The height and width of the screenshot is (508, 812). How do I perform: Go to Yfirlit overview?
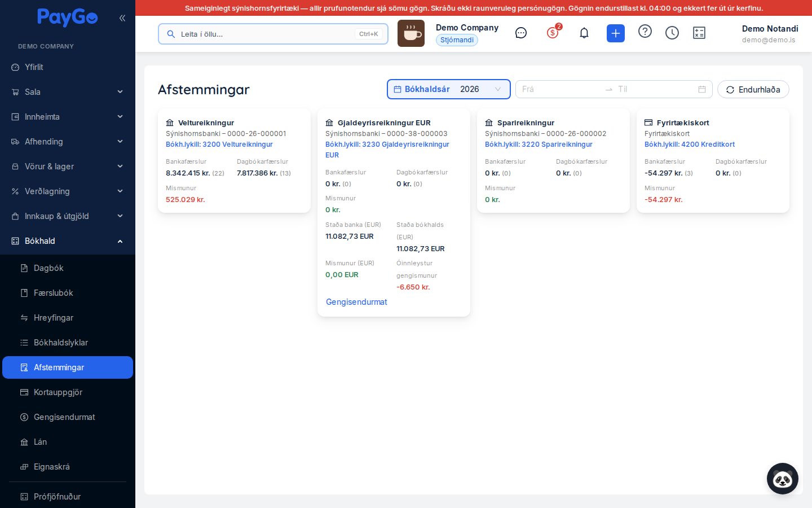coord(68,67)
